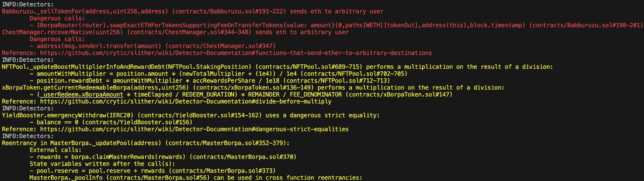The height and width of the screenshot is (181, 644).
Task: Click the first INFO:Detectors: header line
Action: point(28,4)
